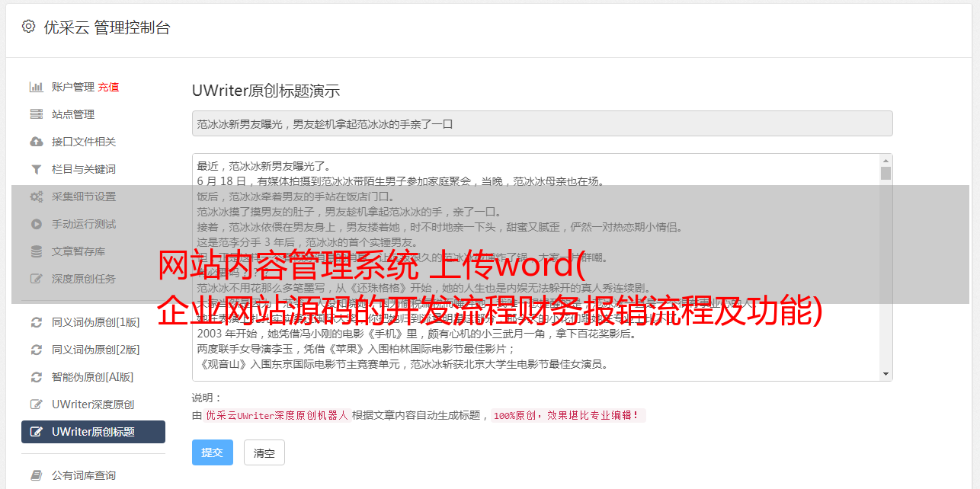The image size is (980, 489).
Task: Click the refresh icon for 智能伪原创[AI版]
Action: [36, 377]
